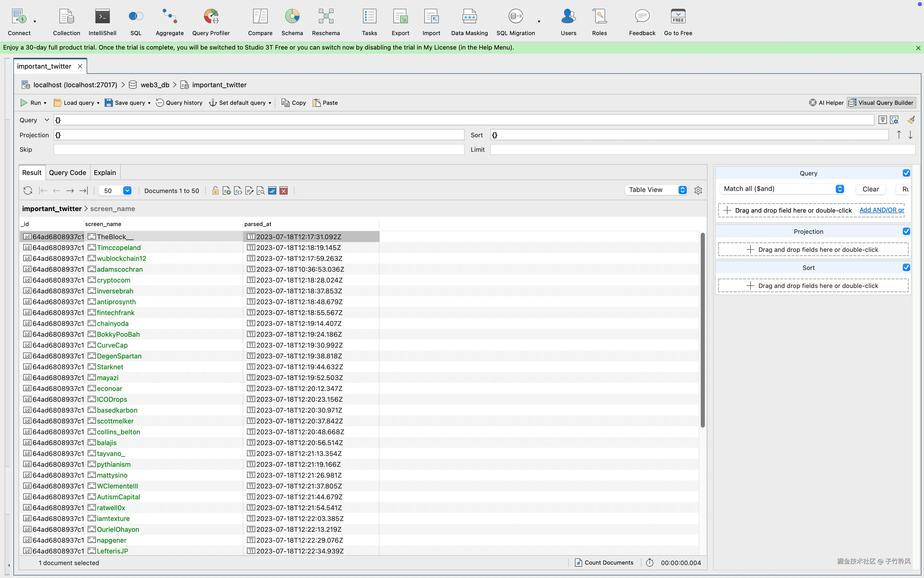The width and height of the screenshot is (924, 578).
Task: Click the web3_db breadcrumb
Action: 155,85
